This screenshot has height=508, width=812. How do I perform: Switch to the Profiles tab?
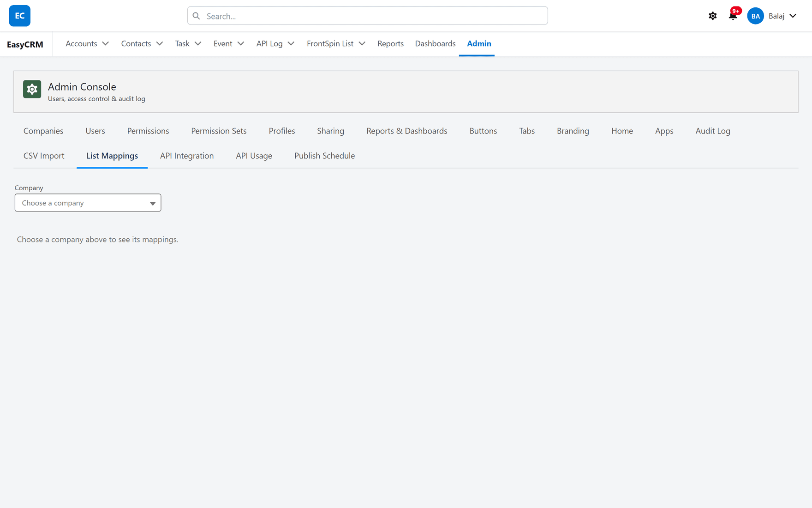(282, 131)
